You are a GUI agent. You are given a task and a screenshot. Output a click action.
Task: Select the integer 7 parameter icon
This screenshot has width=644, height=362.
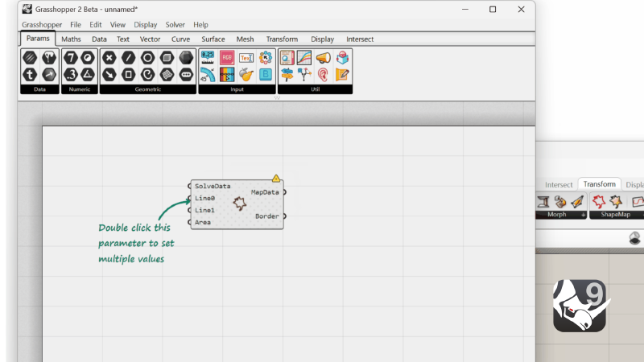click(71, 57)
